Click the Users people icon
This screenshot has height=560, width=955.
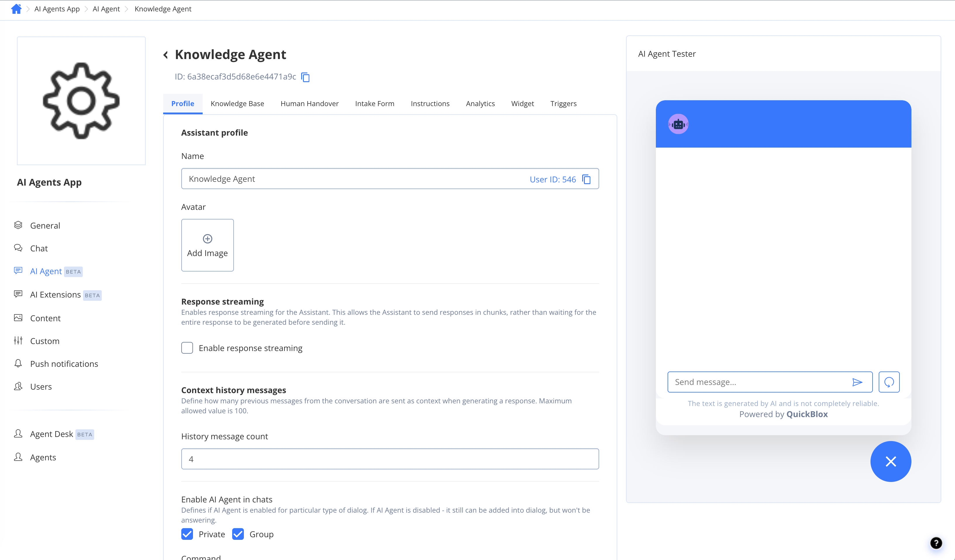point(18,386)
